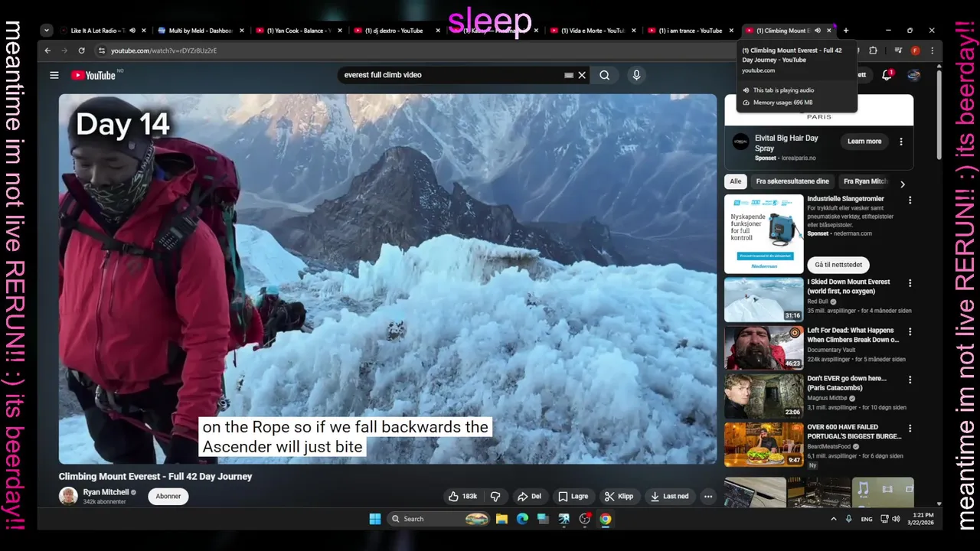Switch to the dj dextro YouTube tab

pyautogui.click(x=394, y=31)
